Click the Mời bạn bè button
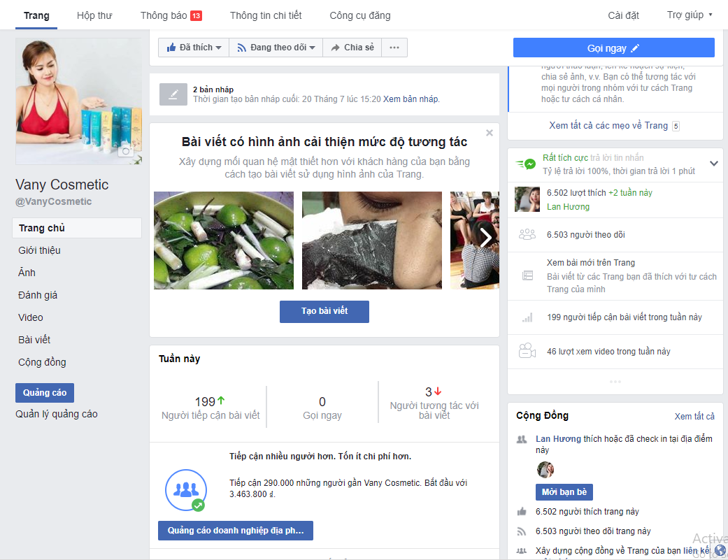Screen dimensions: 728x560 (564, 491)
